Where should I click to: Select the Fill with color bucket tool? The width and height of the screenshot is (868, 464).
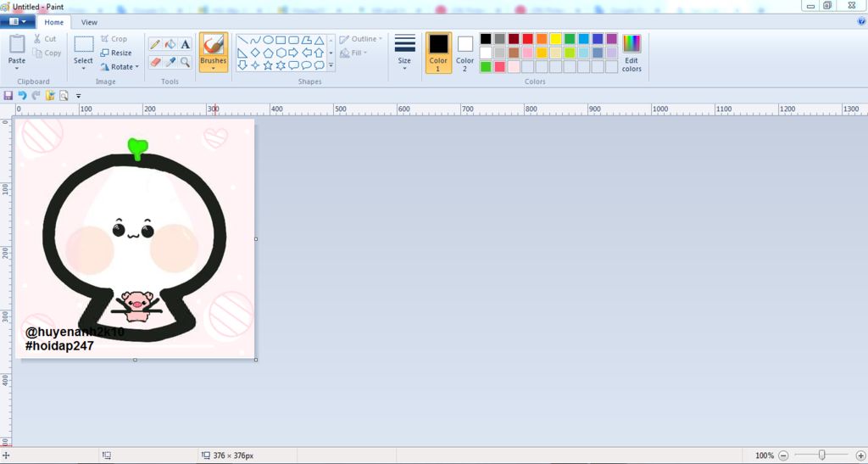[x=170, y=45]
